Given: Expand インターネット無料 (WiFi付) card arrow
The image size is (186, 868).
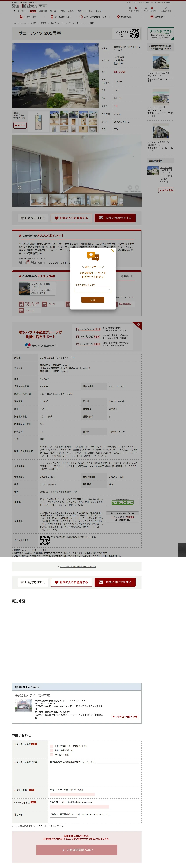Looking at the screenshot, I should (x=55, y=288).
